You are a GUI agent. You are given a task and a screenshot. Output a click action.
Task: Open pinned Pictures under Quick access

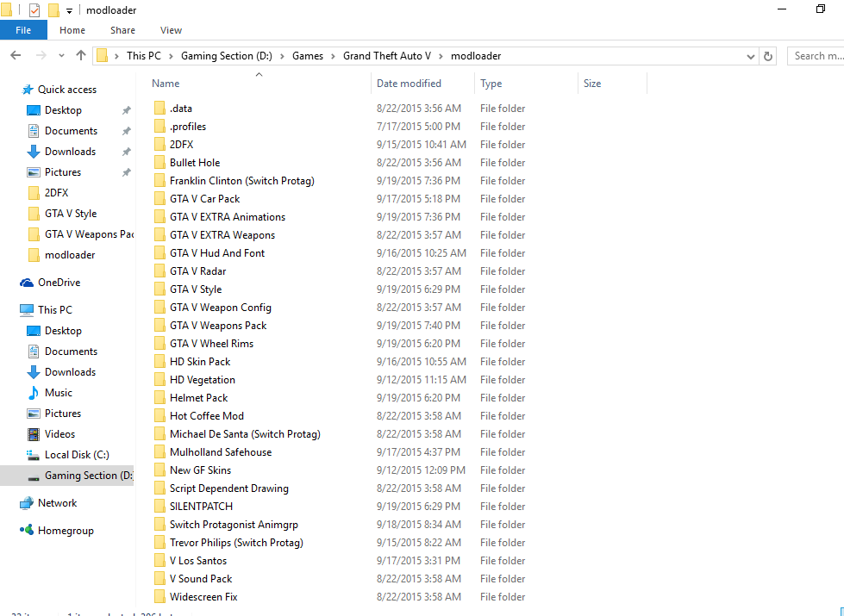coord(62,172)
